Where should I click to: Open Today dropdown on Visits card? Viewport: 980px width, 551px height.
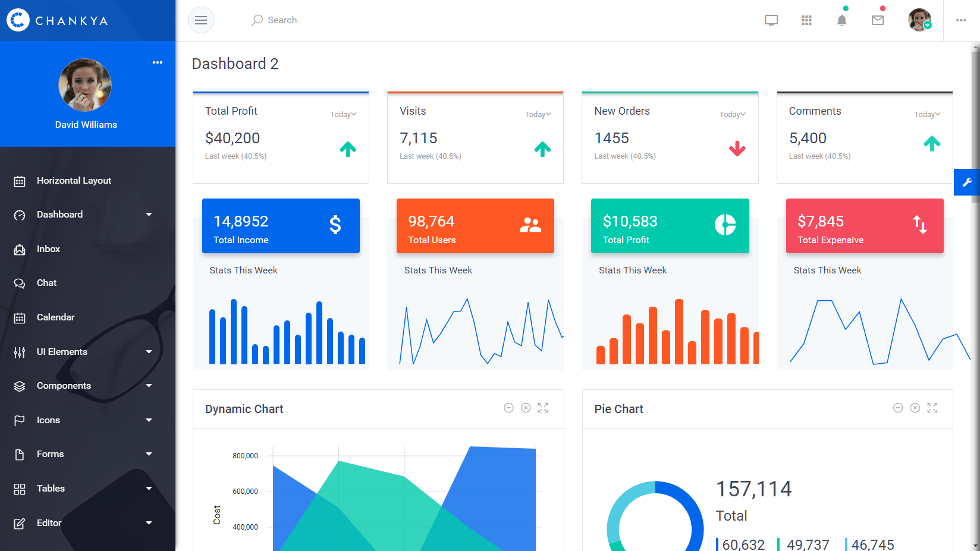click(x=538, y=114)
